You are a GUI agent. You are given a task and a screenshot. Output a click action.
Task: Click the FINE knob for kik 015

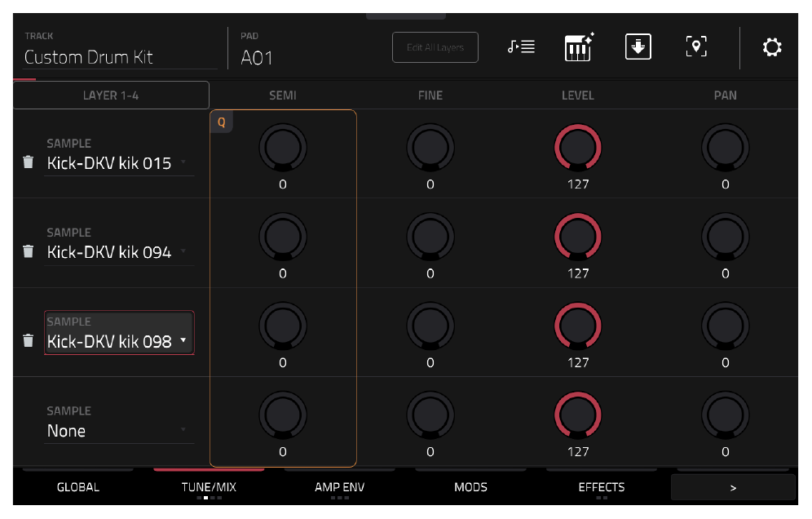coord(430,148)
